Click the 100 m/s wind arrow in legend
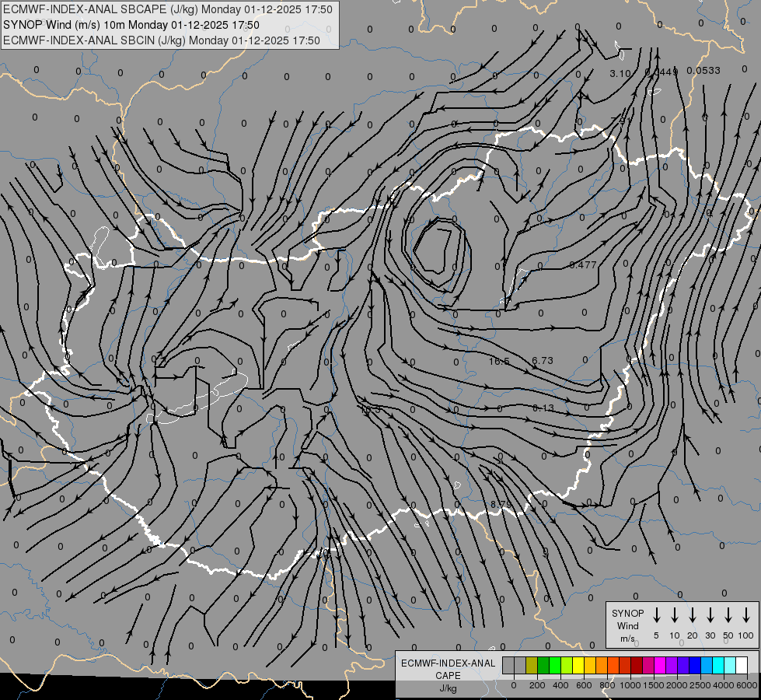Image resolution: width=761 pixels, height=700 pixels. (746, 615)
